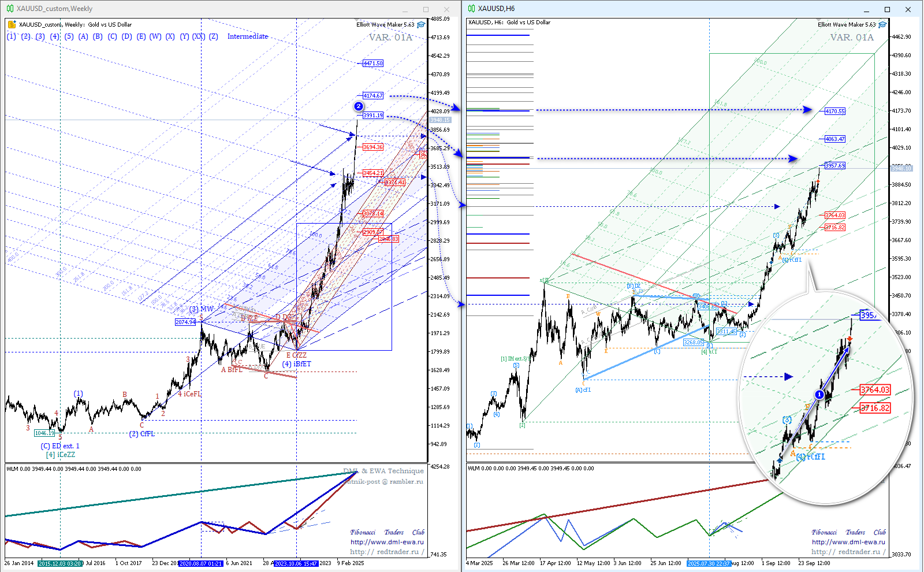Click the graduation cap icon in Weekly chart
The width and height of the screenshot is (924, 572).
(x=421, y=25)
